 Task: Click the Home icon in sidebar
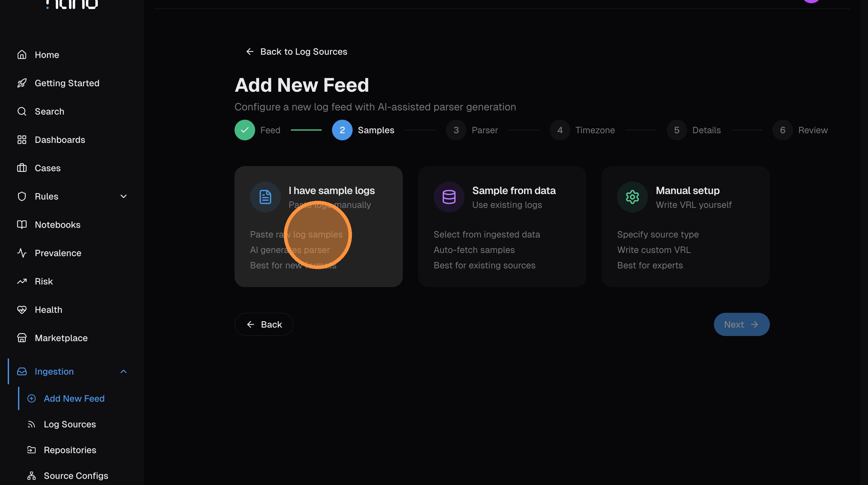22,55
